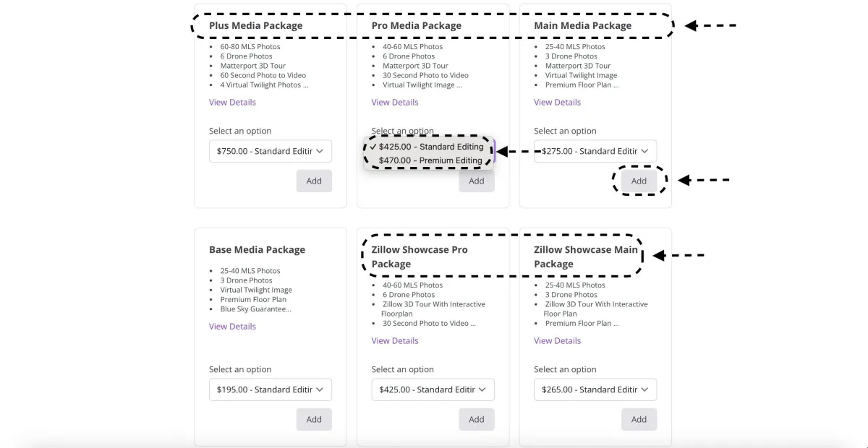Screen dimensions: 868x448
Task: Expand the Base Media Package option dropdown
Action: click(x=270, y=389)
